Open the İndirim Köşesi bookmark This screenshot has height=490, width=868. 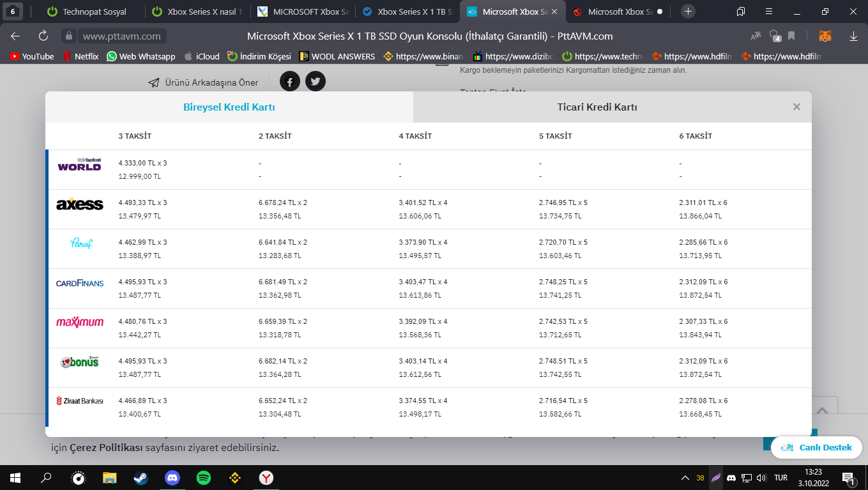pos(259,56)
